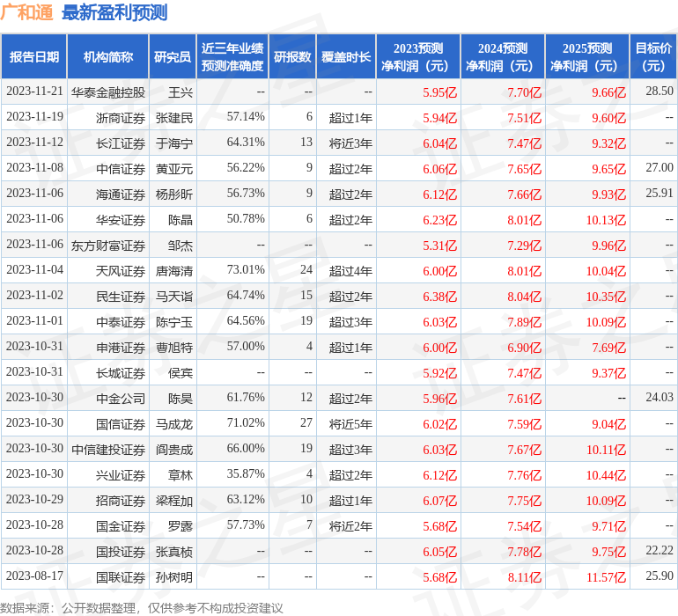
Task: Click the 数据来源 footer note
Action: tap(142, 608)
